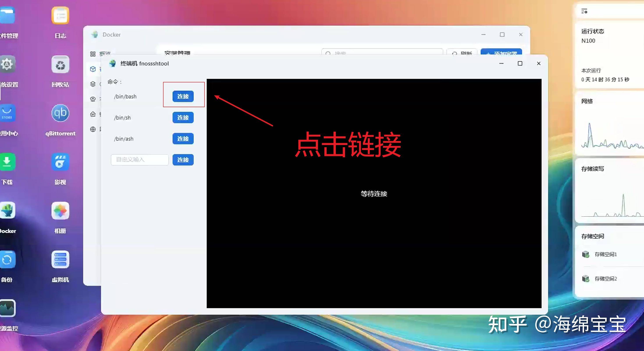Minimize the 终端机 fnossshtool window
The width and height of the screenshot is (644, 351).
click(x=501, y=64)
